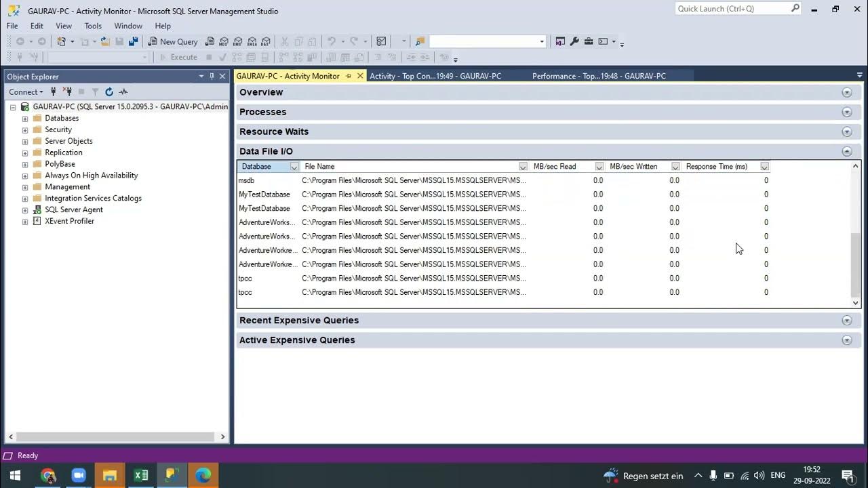Image resolution: width=868 pixels, height=488 pixels.
Task: Open Microsoft Edge from the taskbar
Action: click(203, 475)
